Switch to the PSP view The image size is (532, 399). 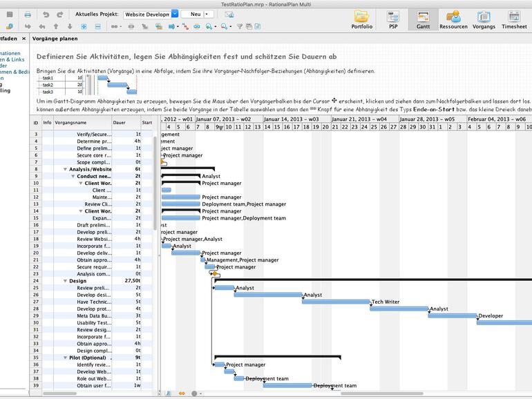coord(393,19)
